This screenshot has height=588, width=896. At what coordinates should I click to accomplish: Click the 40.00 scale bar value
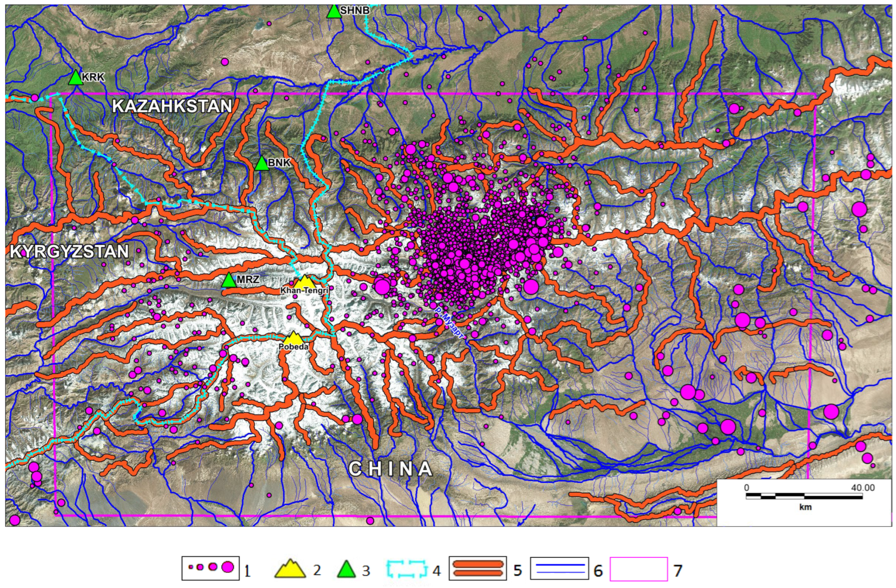[x=863, y=487]
